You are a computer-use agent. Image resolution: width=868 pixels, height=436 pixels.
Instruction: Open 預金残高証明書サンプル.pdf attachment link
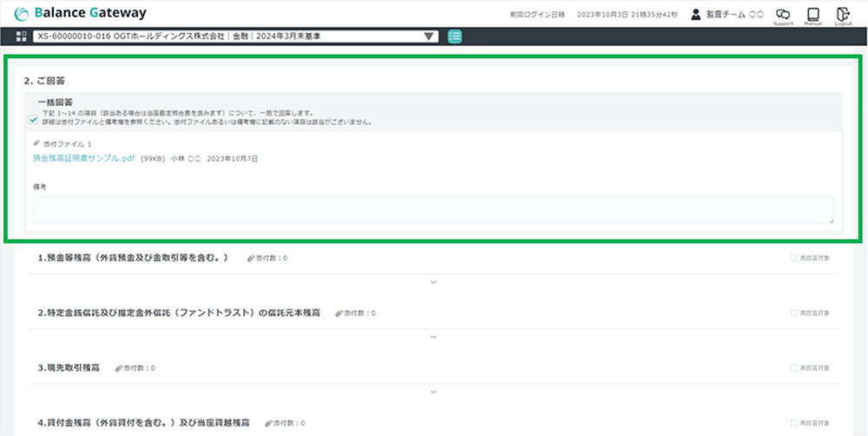click(84, 159)
